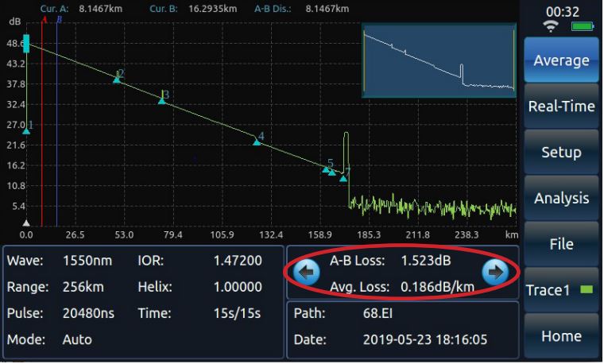This screenshot has width=604, height=364.
Task: Go to the Home screen
Action: click(561, 336)
